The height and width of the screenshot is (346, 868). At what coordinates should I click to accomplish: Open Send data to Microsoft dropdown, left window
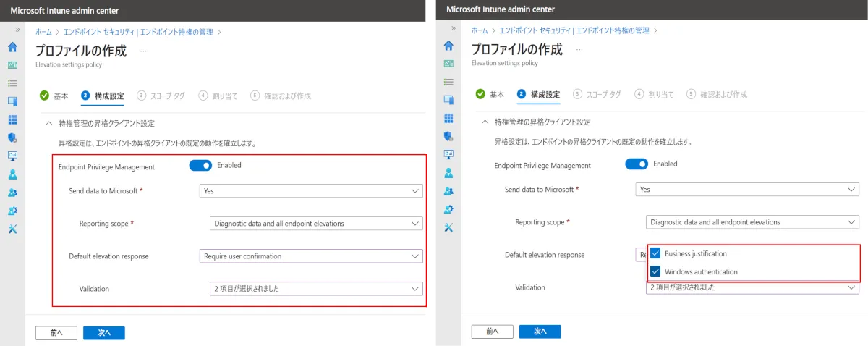(x=311, y=191)
